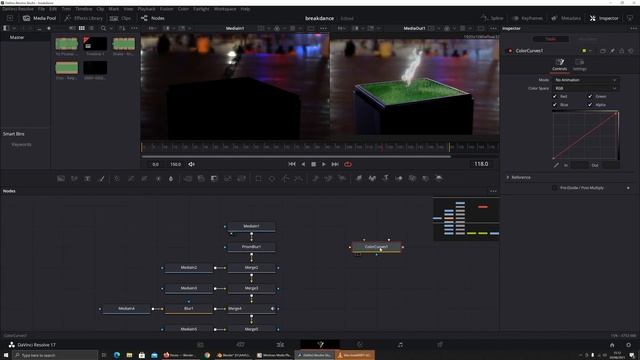640x360 pixels.
Task: Add a Paint tool from toolbar
Action: tap(101, 178)
